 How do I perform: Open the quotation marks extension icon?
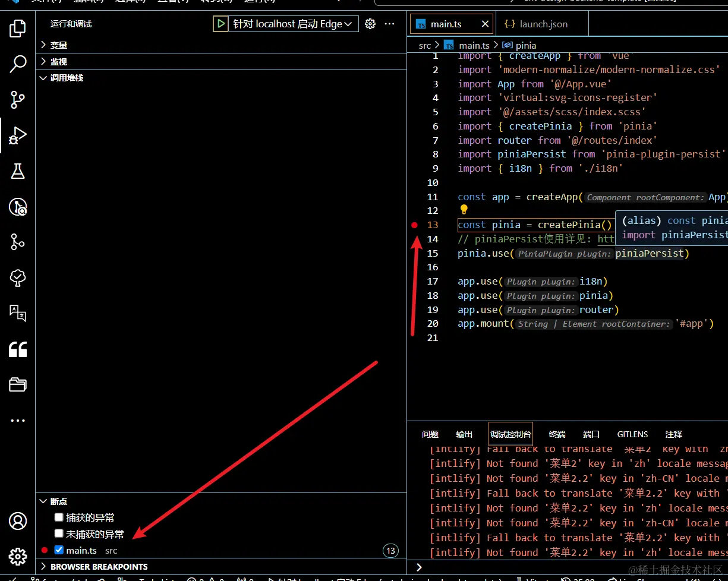click(x=18, y=349)
